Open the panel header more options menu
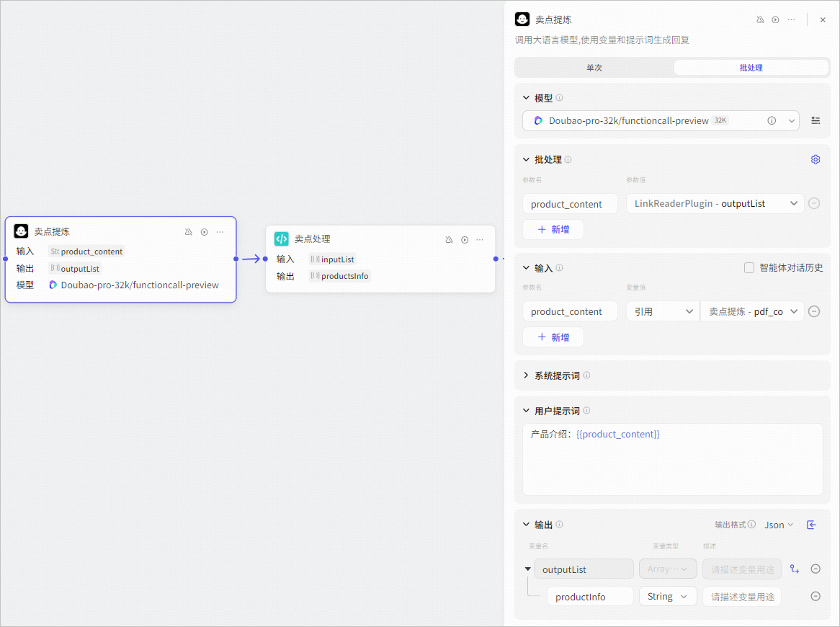The image size is (840, 627). pyautogui.click(x=791, y=20)
